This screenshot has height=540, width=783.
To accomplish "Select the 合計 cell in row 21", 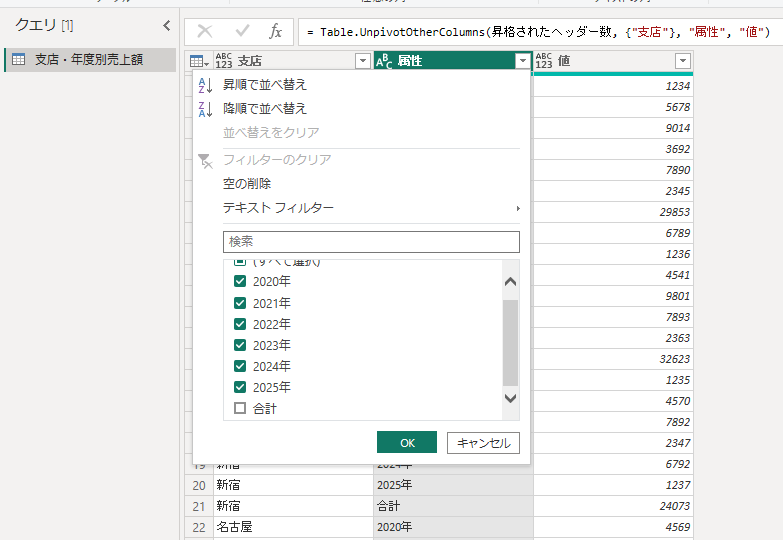I will pos(453,506).
